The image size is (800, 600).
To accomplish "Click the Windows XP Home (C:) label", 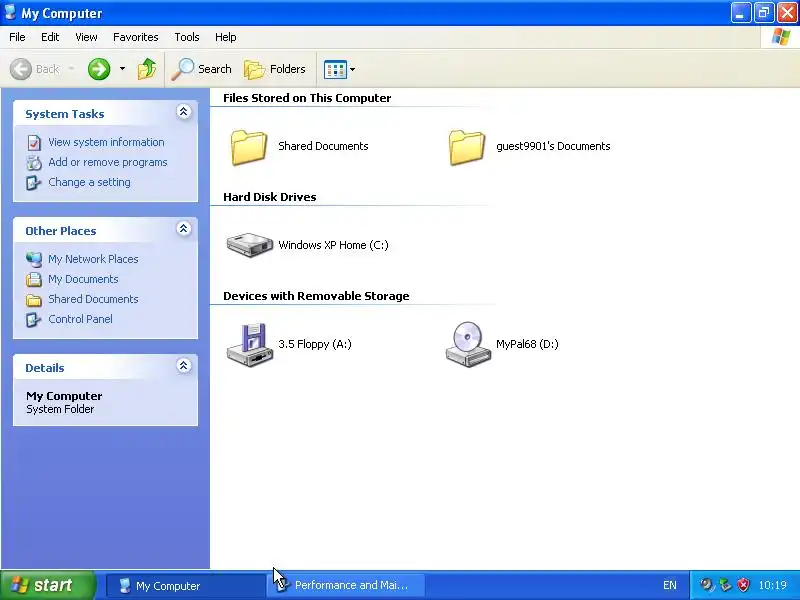I will pyautogui.click(x=333, y=245).
